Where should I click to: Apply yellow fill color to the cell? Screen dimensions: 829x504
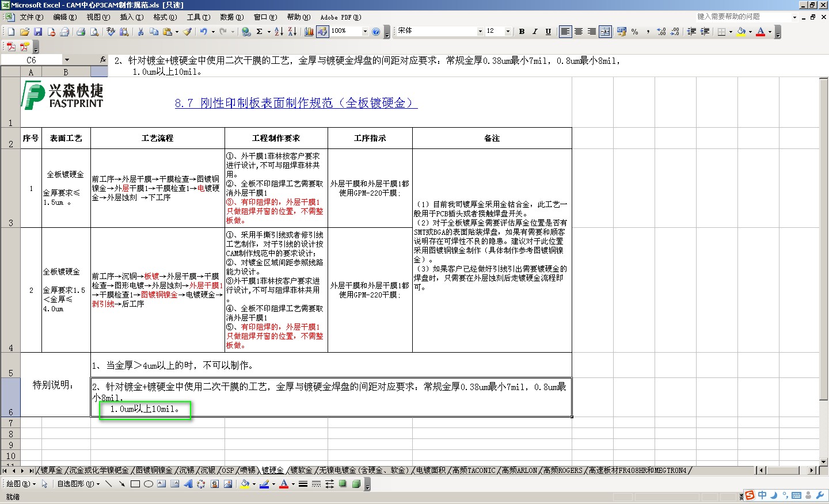[741, 32]
